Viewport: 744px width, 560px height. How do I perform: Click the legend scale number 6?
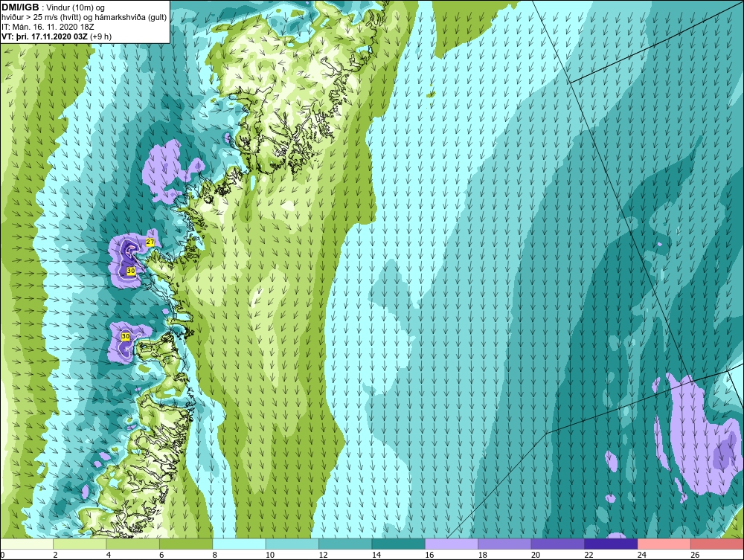point(161,555)
